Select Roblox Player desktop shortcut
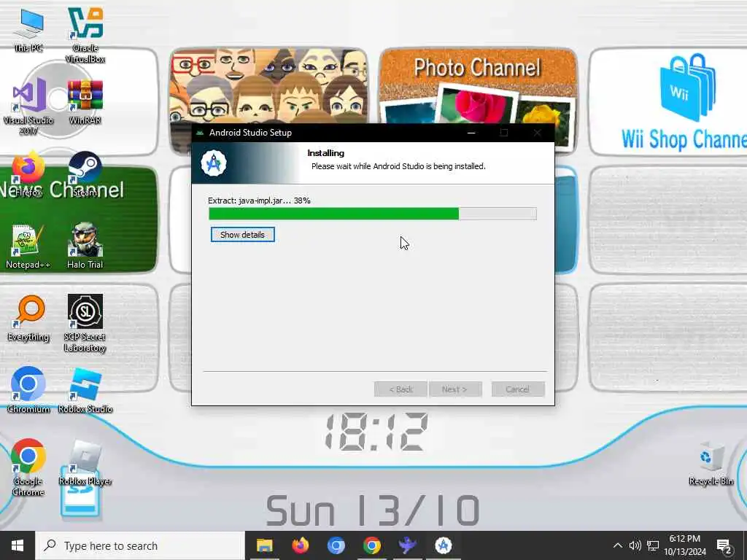747x560 pixels. click(x=85, y=462)
